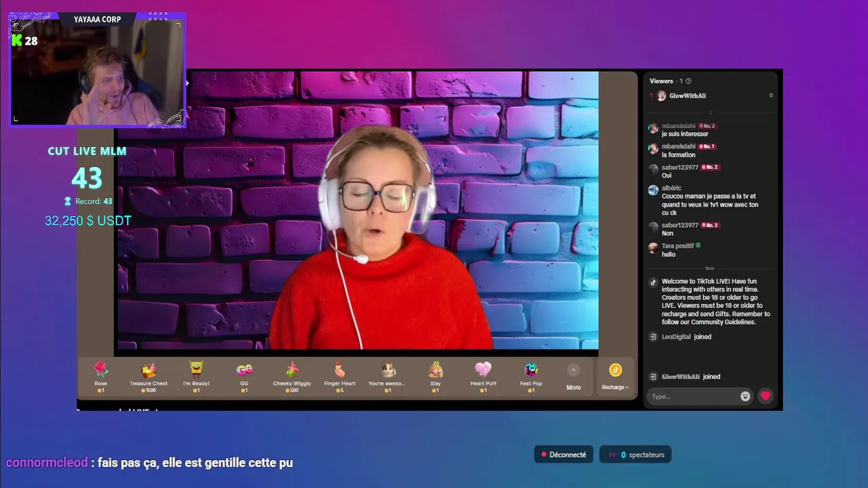
Task: Click the CUT LIVE MLM counter label
Action: tap(87, 151)
